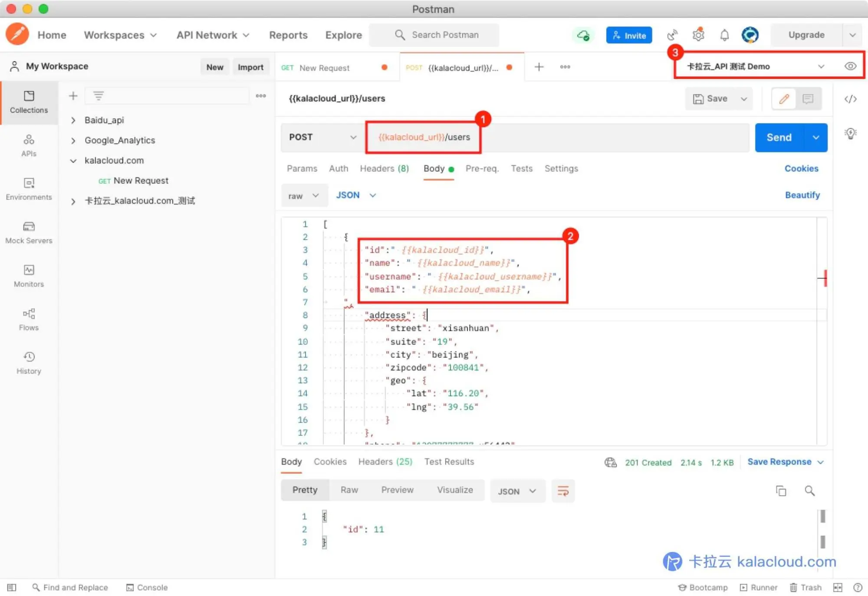The width and height of the screenshot is (868, 596).
Task: Open the notifications bell
Action: 724,35
